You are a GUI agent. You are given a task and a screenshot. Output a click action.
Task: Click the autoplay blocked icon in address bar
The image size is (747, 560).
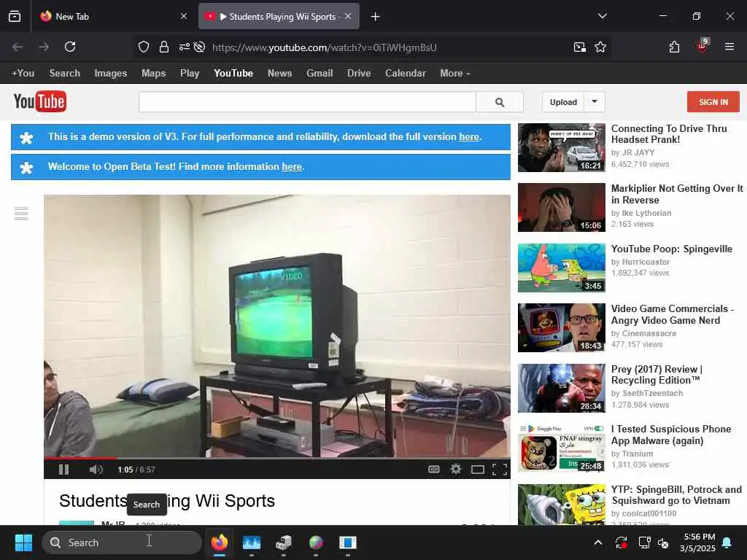pyautogui.click(x=200, y=47)
